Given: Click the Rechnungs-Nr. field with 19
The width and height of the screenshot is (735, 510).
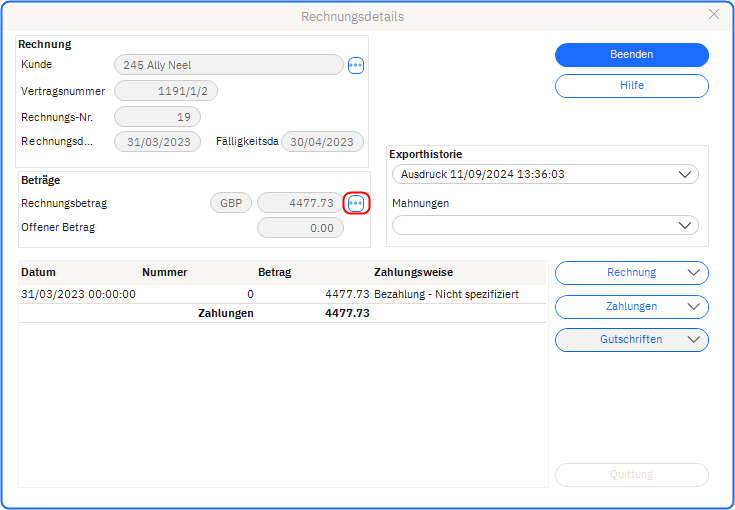Looking at the screenshot, I should 158,117.
